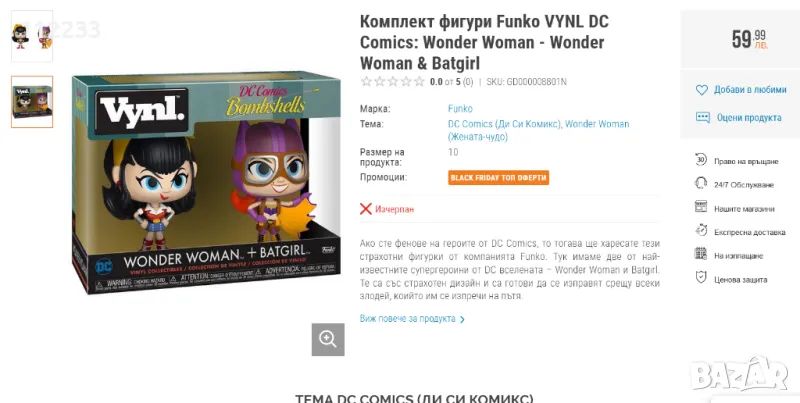Select the boxed Vynl product thumbnail
The width and height of the screenshot is (800, 403).
click(32, 102)
